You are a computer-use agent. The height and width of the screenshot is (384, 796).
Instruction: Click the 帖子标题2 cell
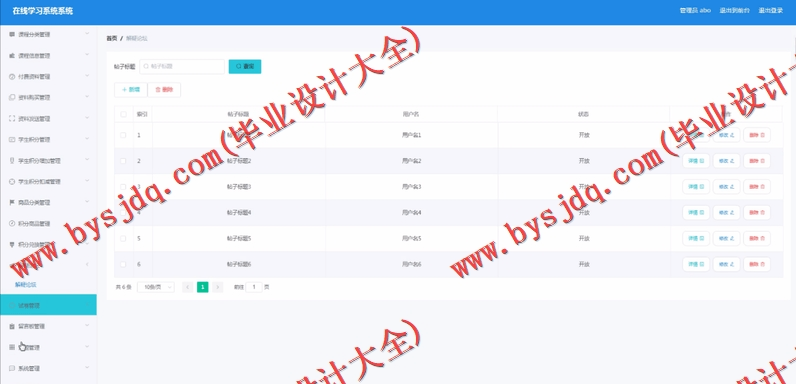tap(239, 161)
